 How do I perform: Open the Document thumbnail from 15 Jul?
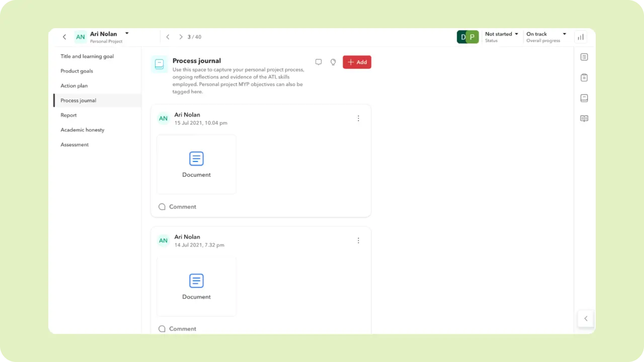[x=196, y=164]
